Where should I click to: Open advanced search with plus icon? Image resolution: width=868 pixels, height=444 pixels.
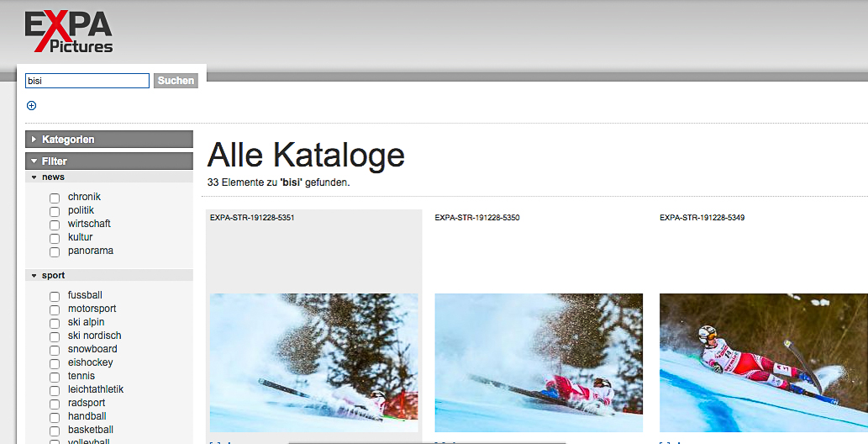tap(32, 105)
